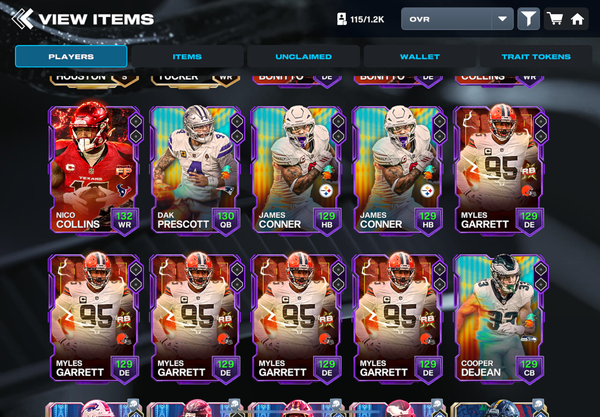The height and width of the screenshot is (417, 600).
Task: Click the View Items title text
Action: pos(96,19)
